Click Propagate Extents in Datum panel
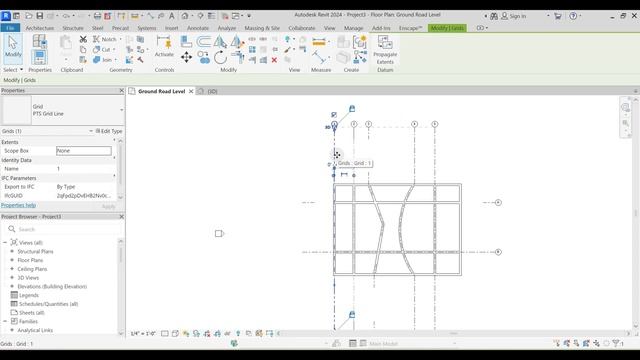Screen dimensions: 640x360 pyautogui.click(x=385, y=50)
